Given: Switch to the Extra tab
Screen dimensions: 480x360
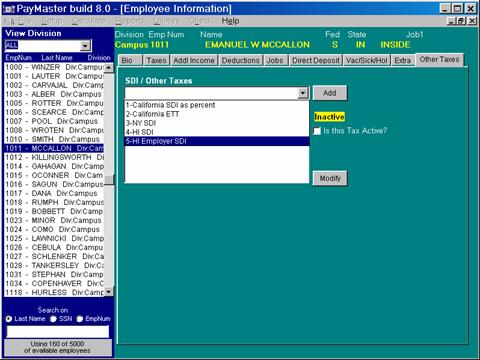Looking at the screenshot, I should pyautogui.click(x=403, y=60).
